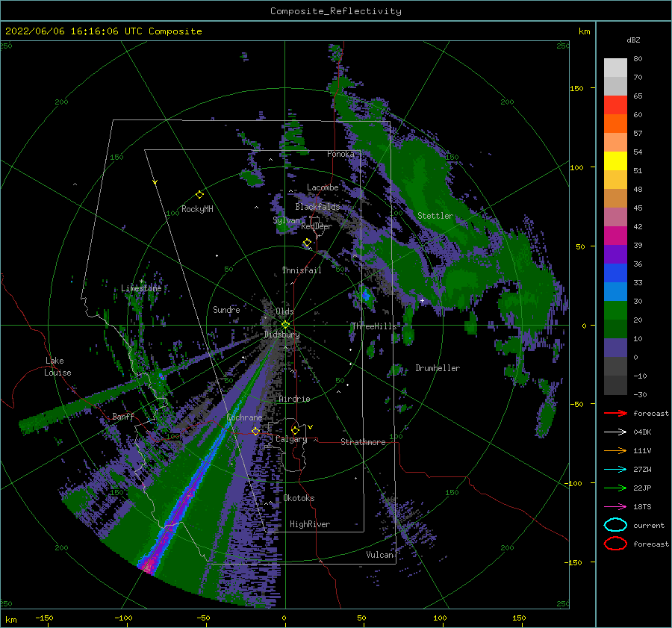Screen dimensions: 672x628
Task: Click the Limestone label on map
Action: (141, 288)
